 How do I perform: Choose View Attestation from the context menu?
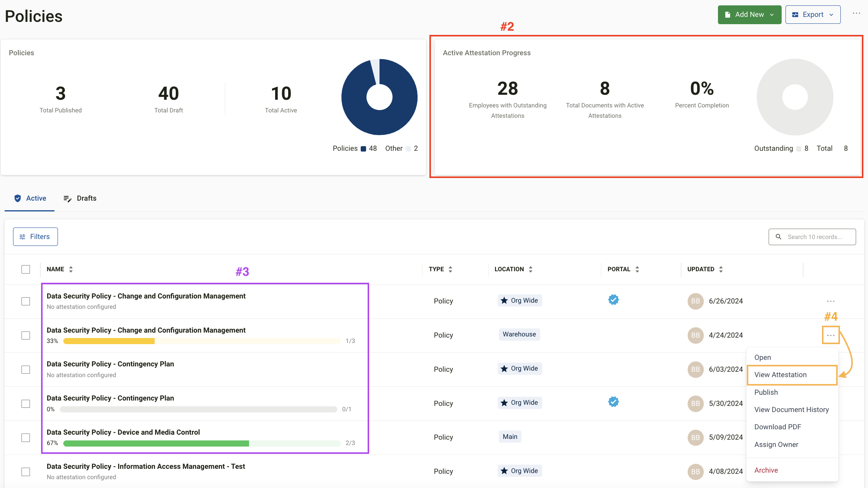coord(780,375)
